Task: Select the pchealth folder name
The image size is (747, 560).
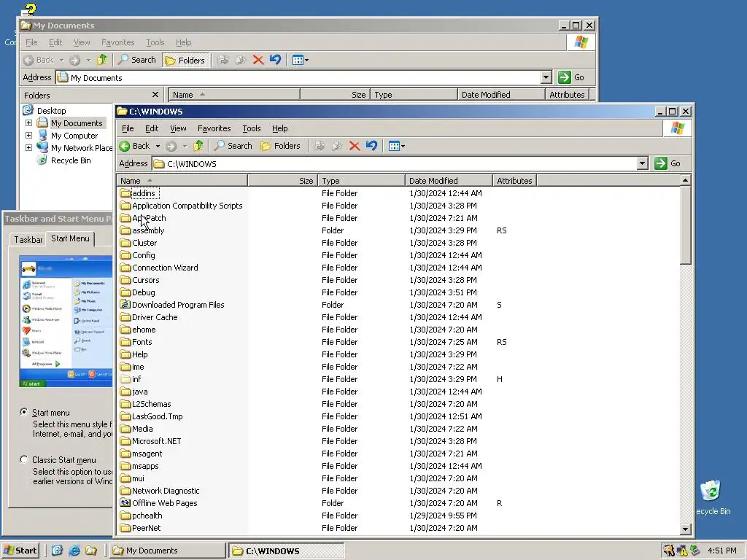Action: point(147,516)
